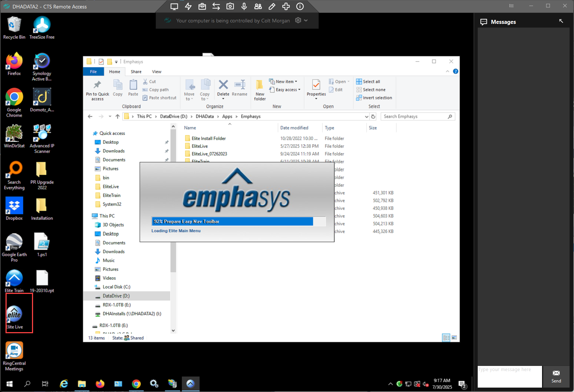Select the 19-20310.rpt file icon
This screenshot has width=574, height=392.
pos(42,281)
